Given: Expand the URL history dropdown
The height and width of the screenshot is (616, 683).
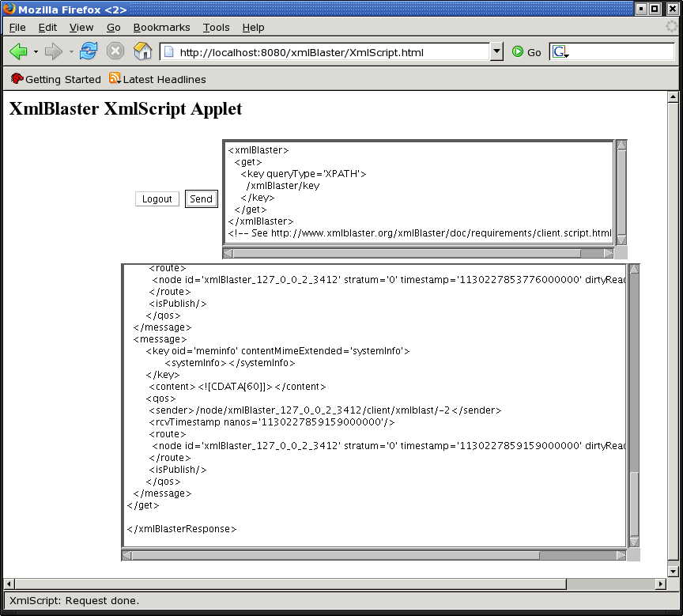Looking at the screenshot, I should (x=496, y=52).
